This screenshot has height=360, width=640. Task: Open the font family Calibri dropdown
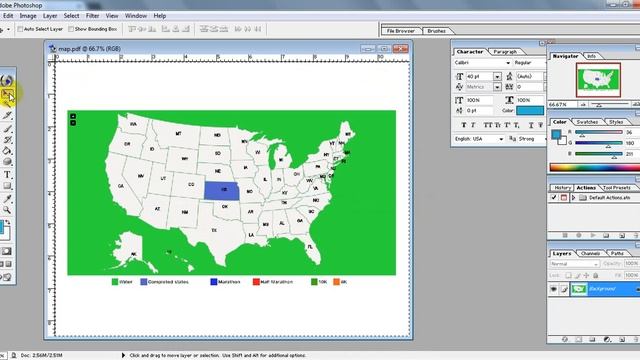tap(508, 63)
